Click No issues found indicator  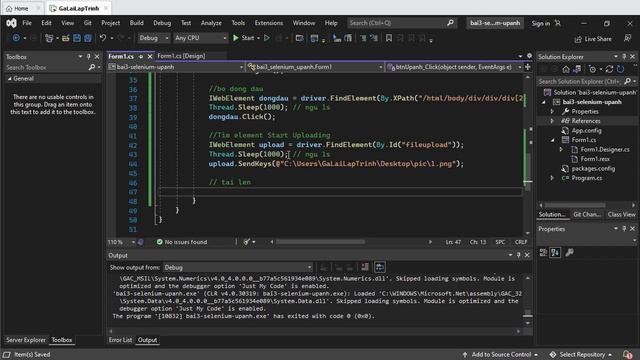182,242
